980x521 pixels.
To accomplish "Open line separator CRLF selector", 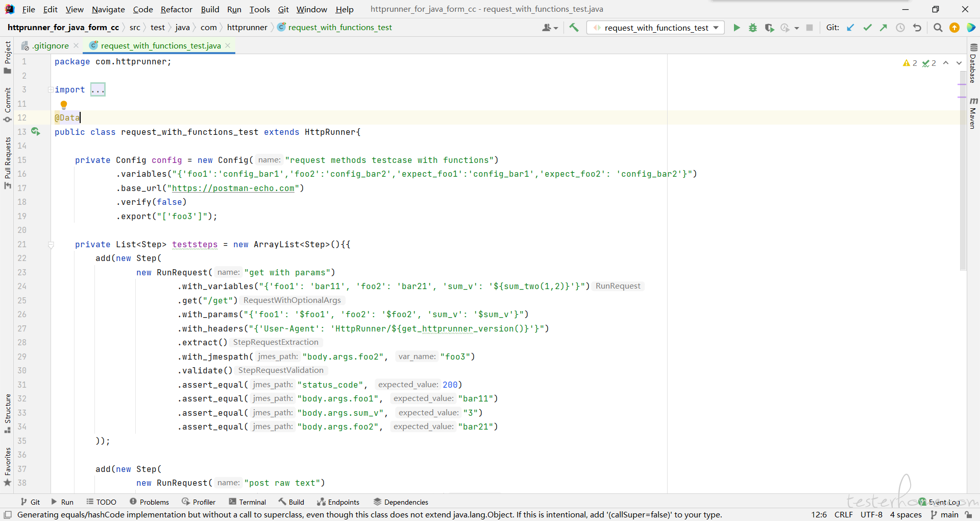I will 844,514.
